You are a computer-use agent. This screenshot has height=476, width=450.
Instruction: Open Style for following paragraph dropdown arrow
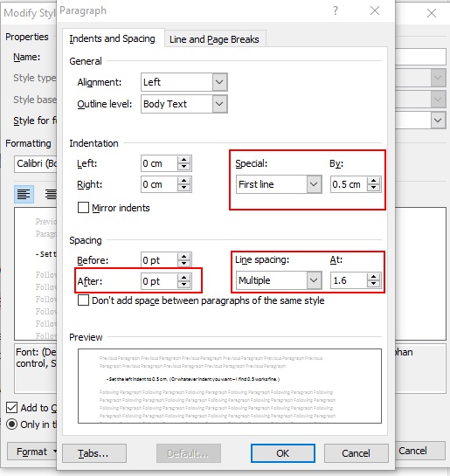(438, 121)
